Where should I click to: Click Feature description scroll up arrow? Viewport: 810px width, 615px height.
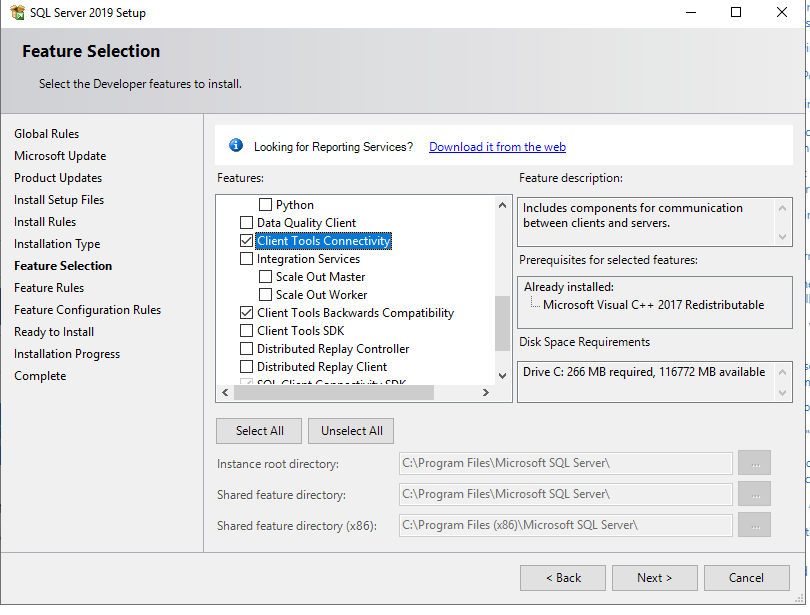782,208
